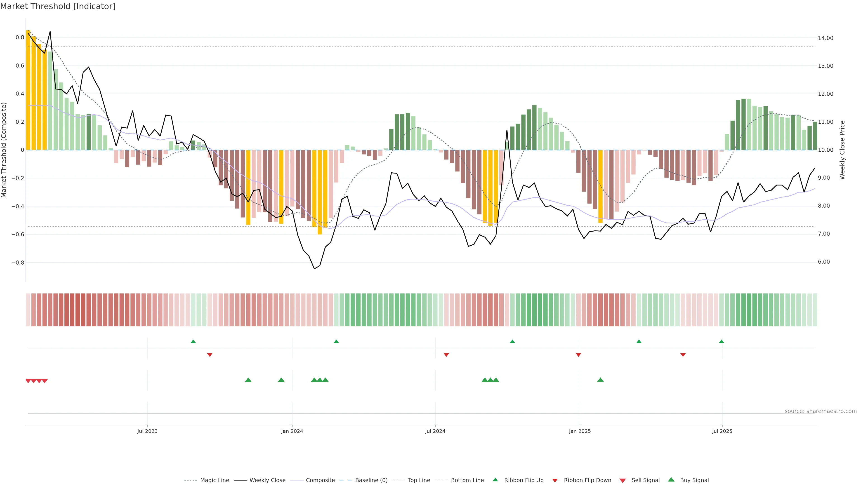
Task: Click the first ribbon flip up marker after Jul 2023
Action: tap(193, 342)
